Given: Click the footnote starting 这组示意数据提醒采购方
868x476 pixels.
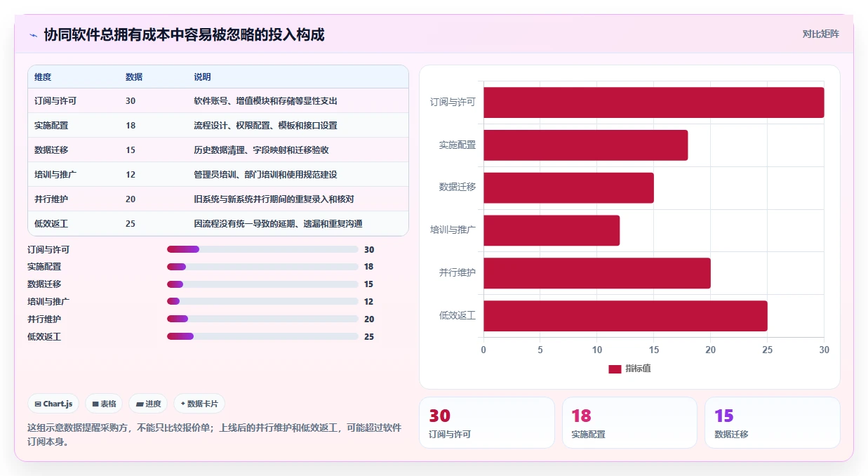Looking at the screenshot, I should 215,435.
